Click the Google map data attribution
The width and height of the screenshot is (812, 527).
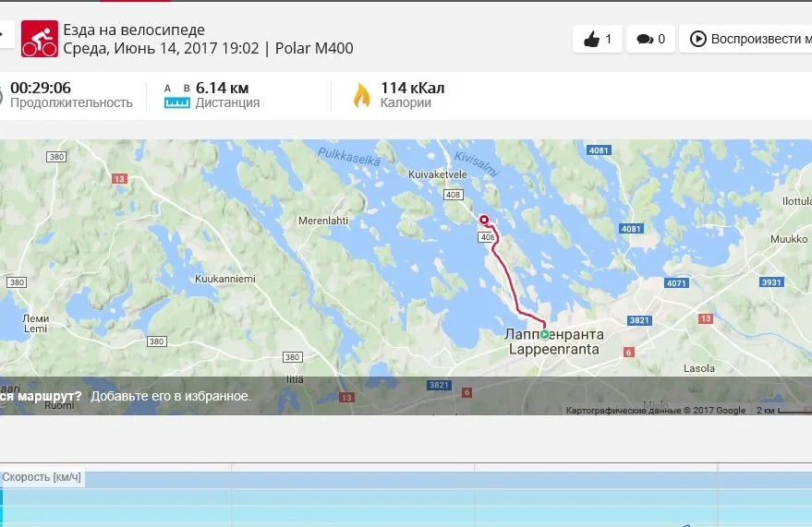point(656,410)
